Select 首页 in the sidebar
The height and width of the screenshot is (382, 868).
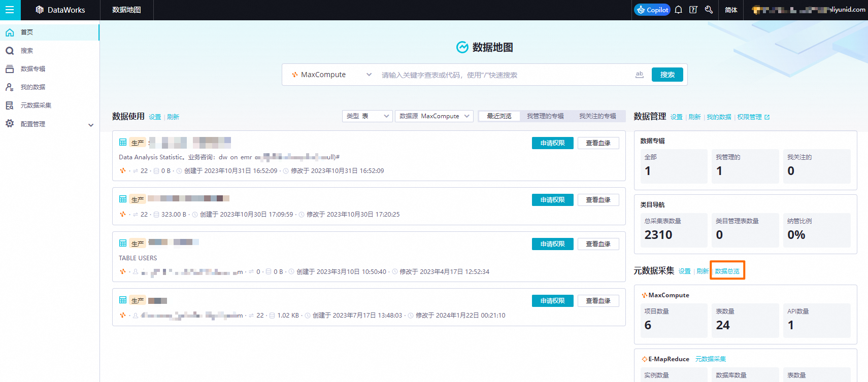[x=50, y=32]
